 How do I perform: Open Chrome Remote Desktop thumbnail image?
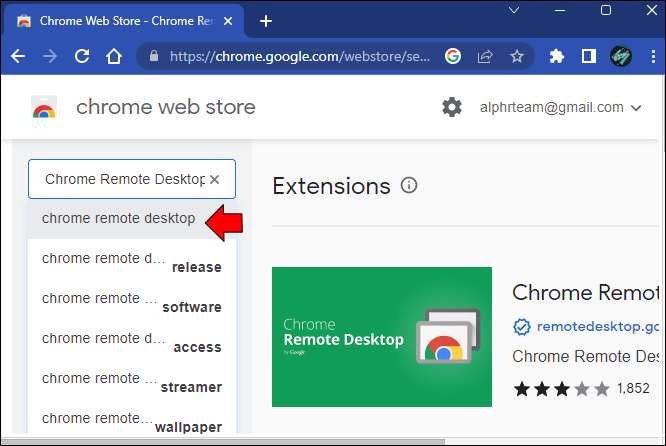382,337
